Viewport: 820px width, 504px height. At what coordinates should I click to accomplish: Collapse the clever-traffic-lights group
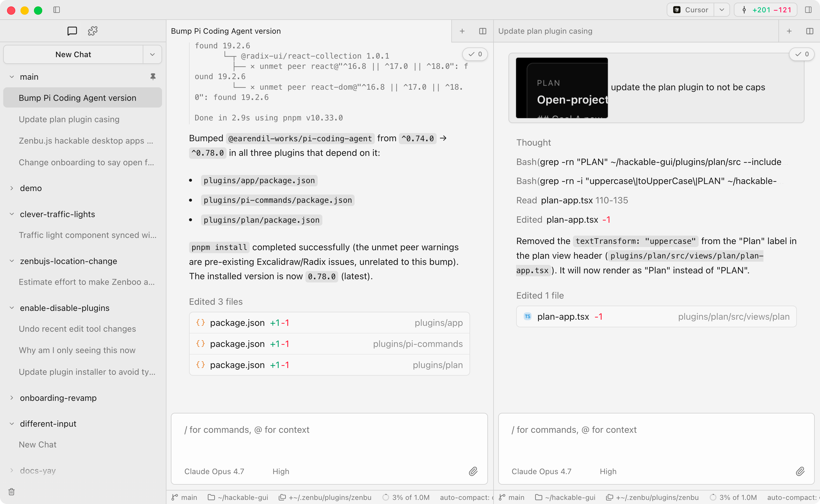click(x=12, y=214)
